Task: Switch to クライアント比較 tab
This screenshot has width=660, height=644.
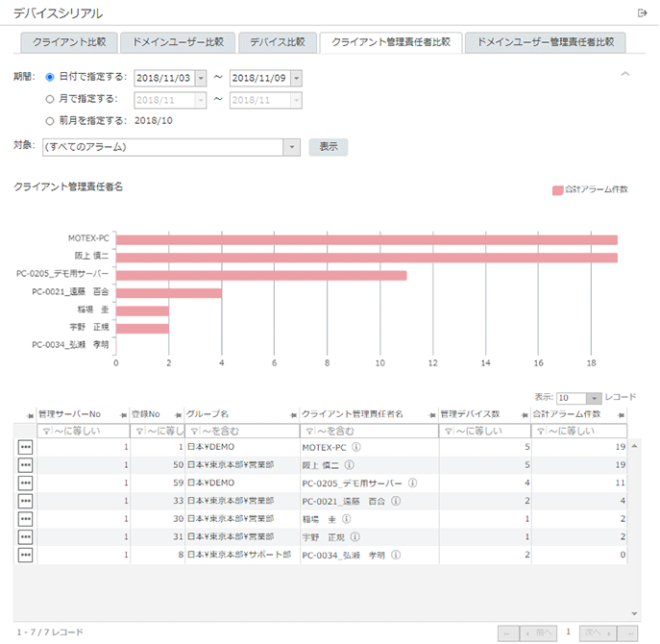Action: (69, 42)
